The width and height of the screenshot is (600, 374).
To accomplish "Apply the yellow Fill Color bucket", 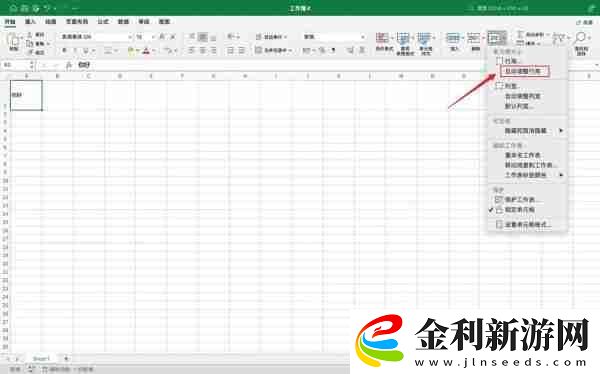I will pos(131,50).
